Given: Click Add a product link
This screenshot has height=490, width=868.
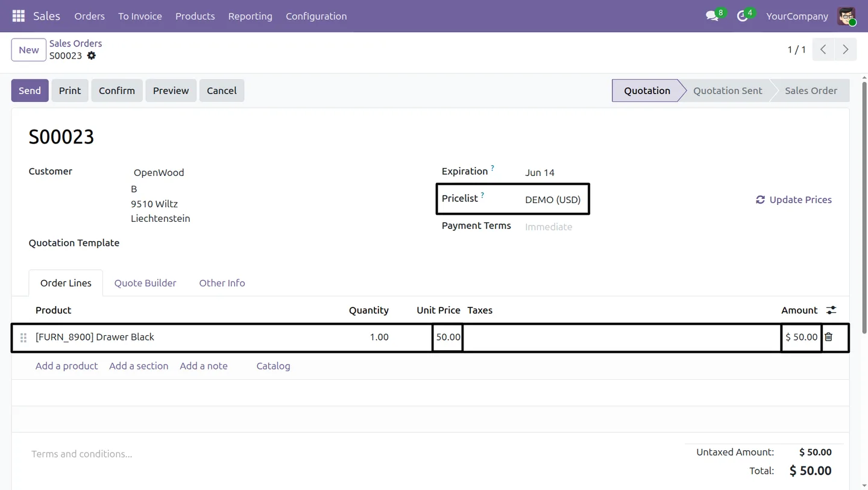Looking at the screenshot, I should click(66, 366).
